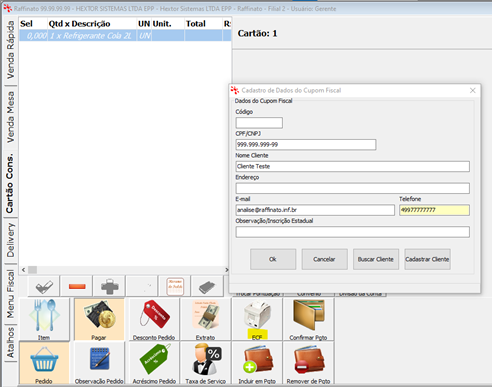
Task: Click the UN column header
Action: [x=144, y=24]
